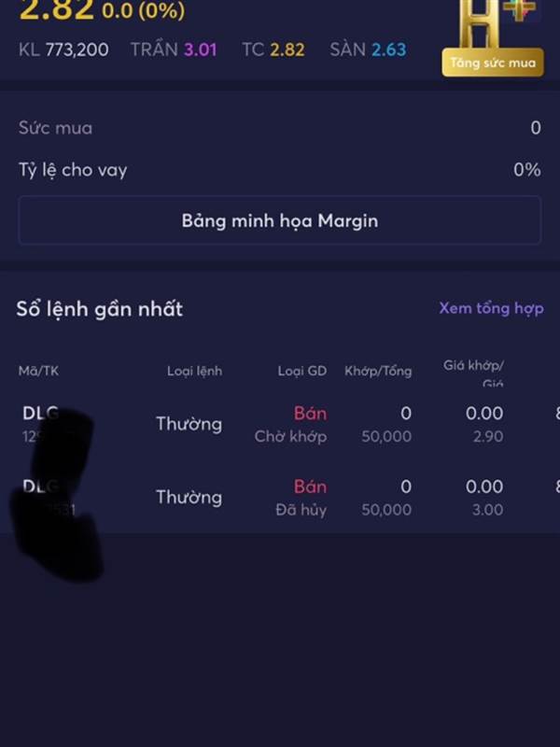Screen dimensions: 560x747
Task: Tap the Loại lệnh column header
Action: pyautogui.click(x=194, y=371)
